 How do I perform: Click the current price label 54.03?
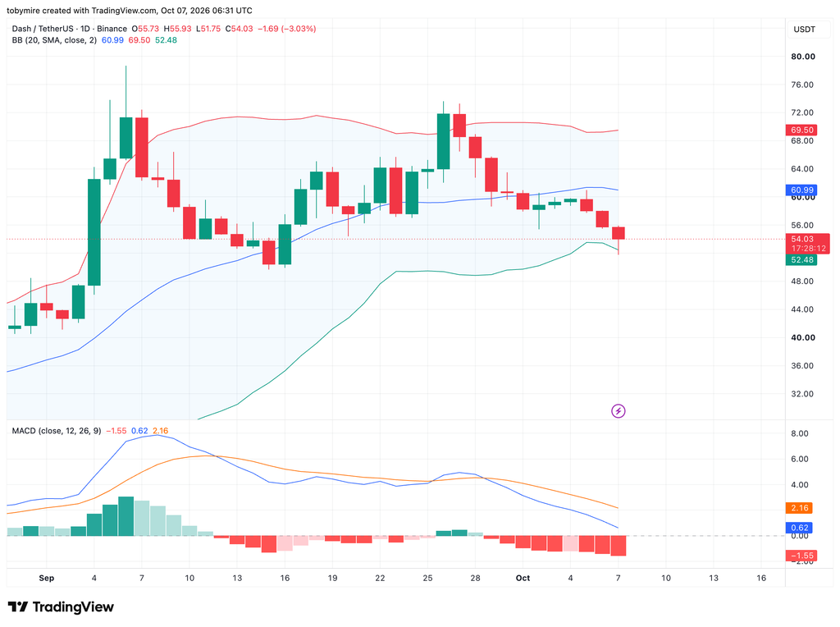click(802, 239)
